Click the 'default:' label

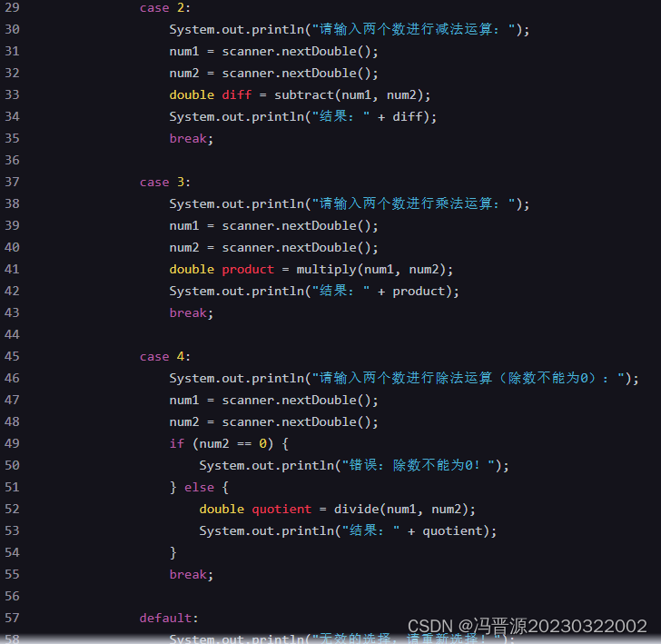point(169,619)
